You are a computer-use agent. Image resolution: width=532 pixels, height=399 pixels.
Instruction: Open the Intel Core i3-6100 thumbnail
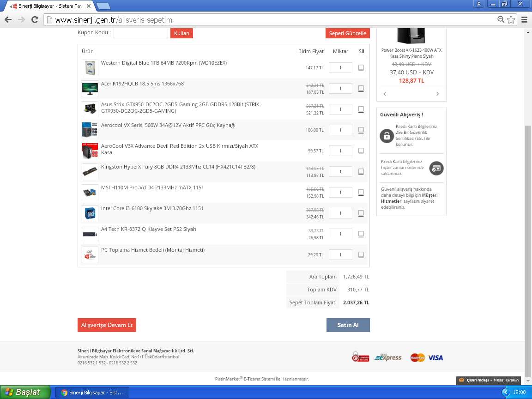[90, 213]
